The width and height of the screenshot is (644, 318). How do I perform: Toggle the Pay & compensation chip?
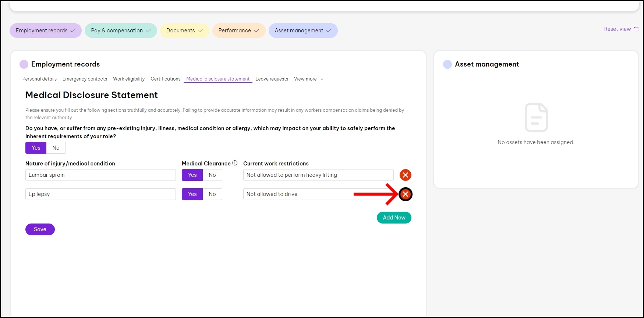click(x=121, y=31)
